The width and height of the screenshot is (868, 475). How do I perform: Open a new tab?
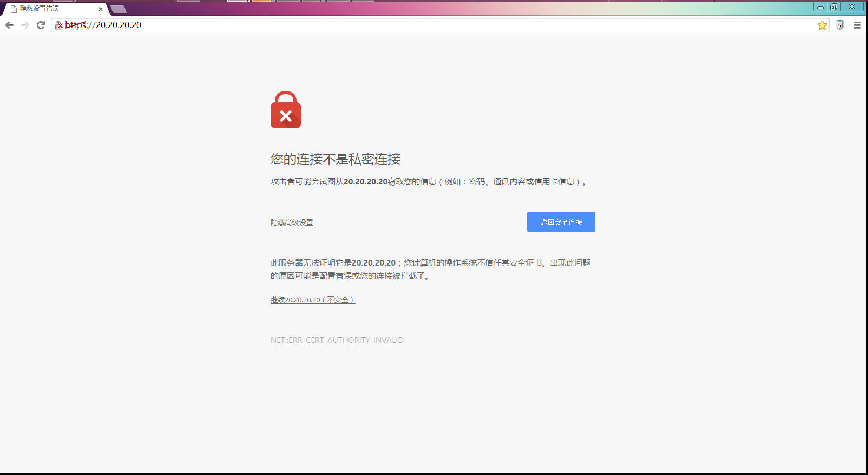point(119,9)
